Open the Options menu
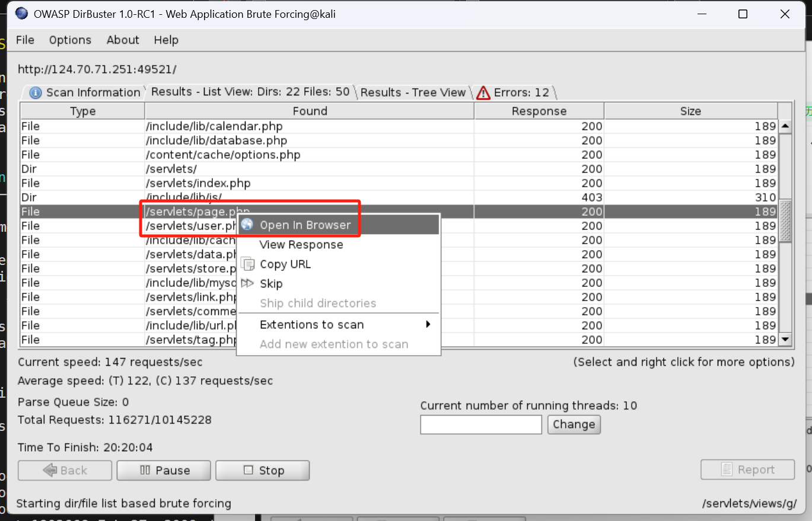Viewport: 812px width, 521px height. [x=70, y=40]
